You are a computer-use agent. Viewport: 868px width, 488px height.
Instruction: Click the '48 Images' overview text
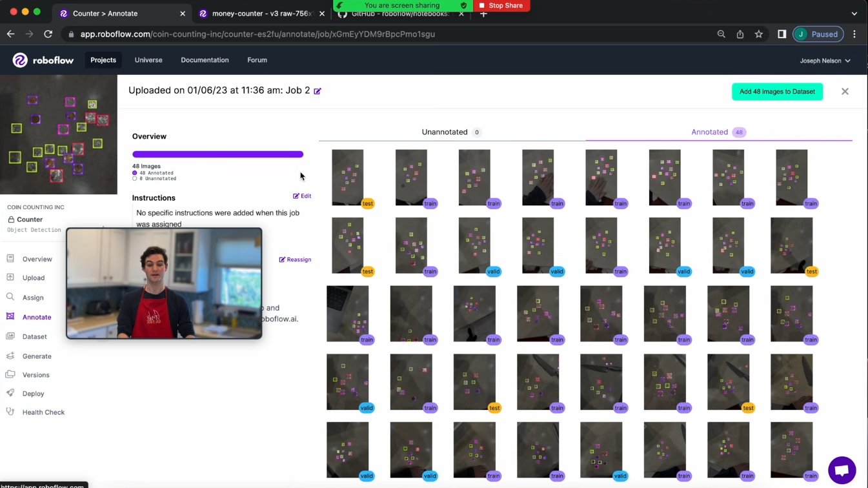pyautogui.click(x=146, y=166)
